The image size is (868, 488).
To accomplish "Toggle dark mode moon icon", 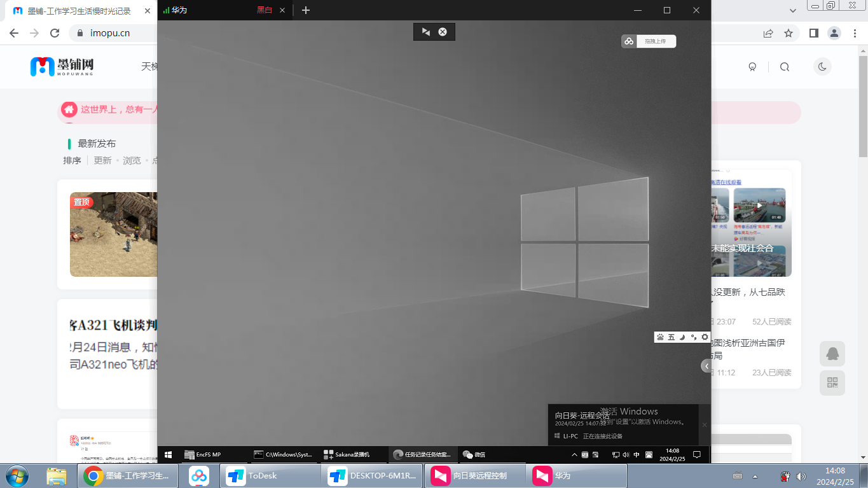I will (x=822, y=67).
